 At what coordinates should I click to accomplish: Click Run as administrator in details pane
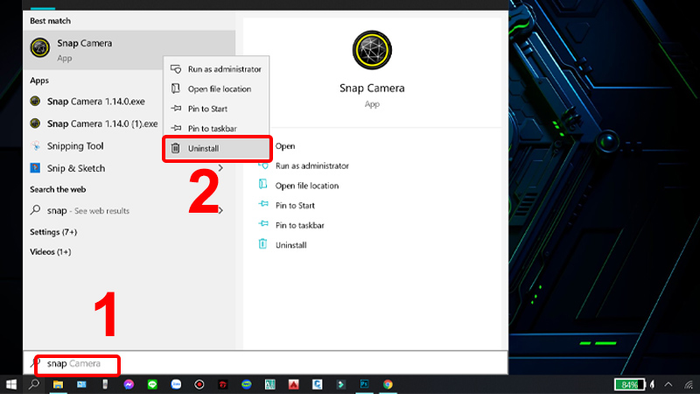(312, 166)
